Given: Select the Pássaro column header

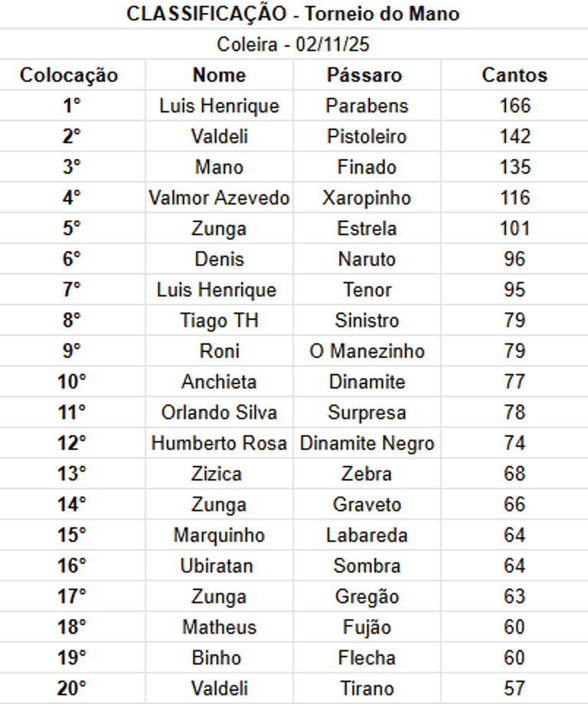Looking at the screenshot, I should tap(367, 75).
